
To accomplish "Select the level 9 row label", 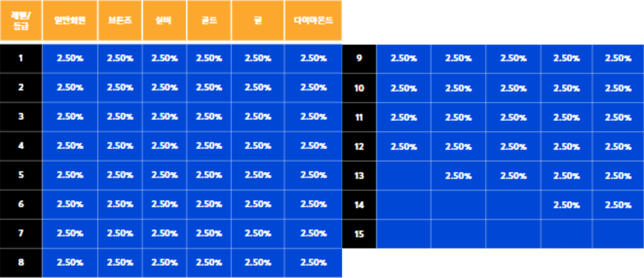I will [359, 58].
